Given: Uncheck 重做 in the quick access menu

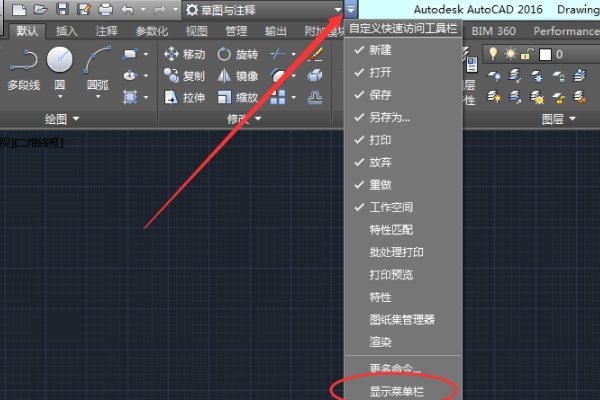Looking at the screenshot, I should point(403,185).
